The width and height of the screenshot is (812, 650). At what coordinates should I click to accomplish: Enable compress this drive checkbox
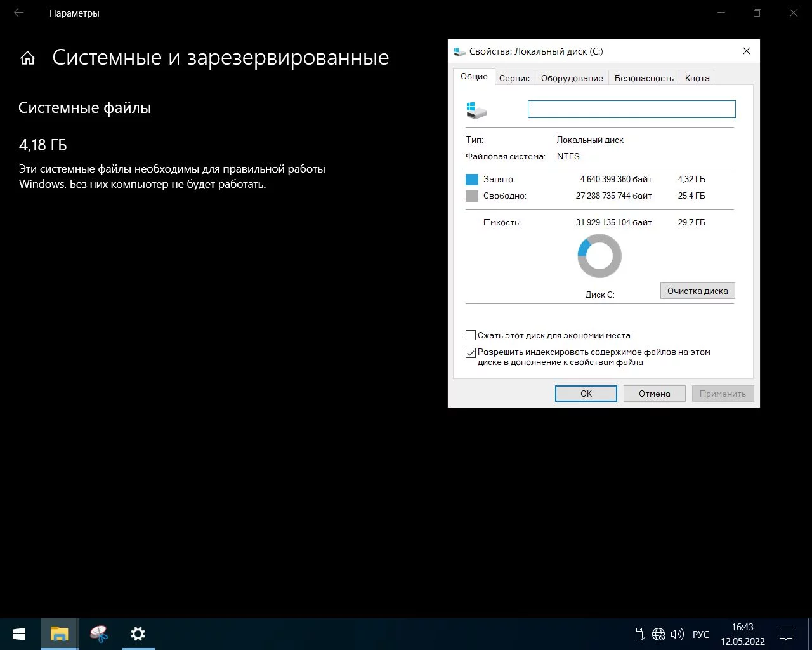(471, 335)
